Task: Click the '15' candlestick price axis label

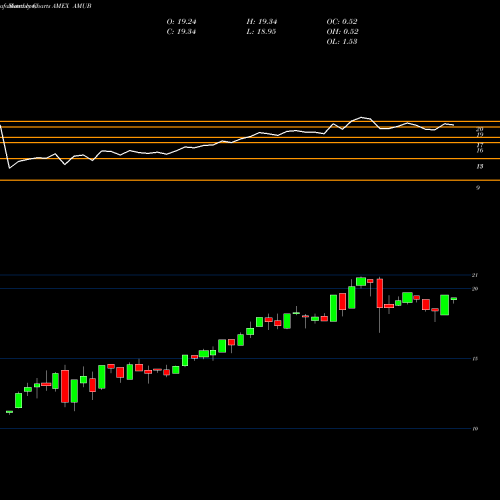Action: [x=475, y=359]
